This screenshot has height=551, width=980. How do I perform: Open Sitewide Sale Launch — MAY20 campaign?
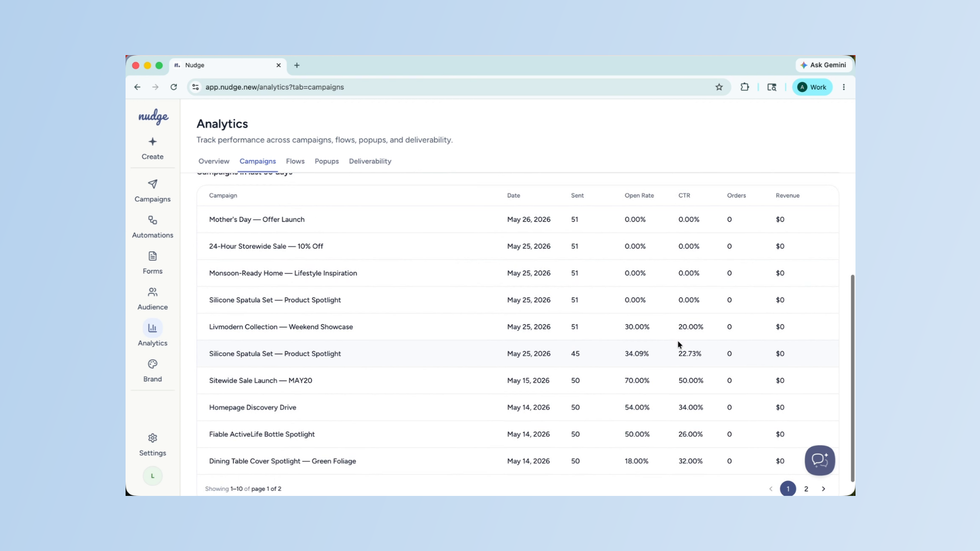click(x=260, y=381)
